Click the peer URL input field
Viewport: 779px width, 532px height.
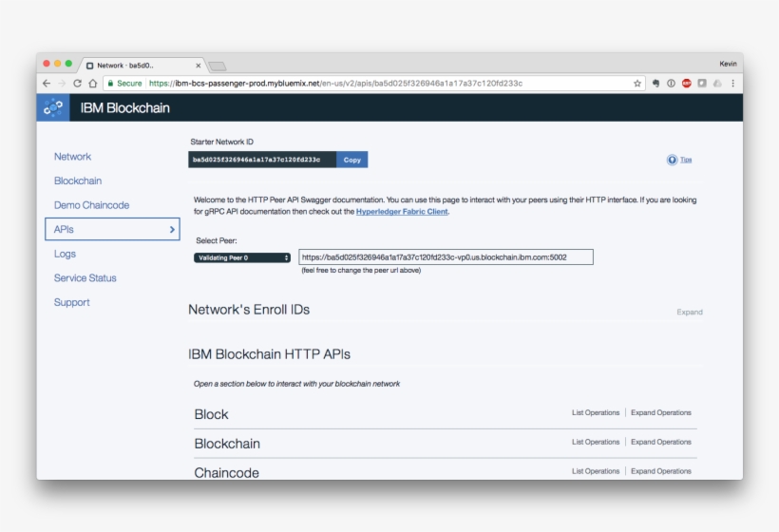(x=446, y=257)
